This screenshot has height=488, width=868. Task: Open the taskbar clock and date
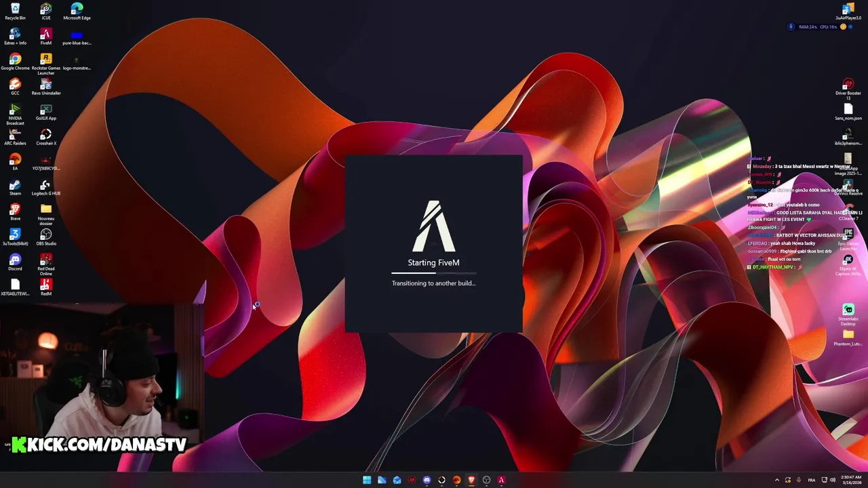tap(850, 480)
